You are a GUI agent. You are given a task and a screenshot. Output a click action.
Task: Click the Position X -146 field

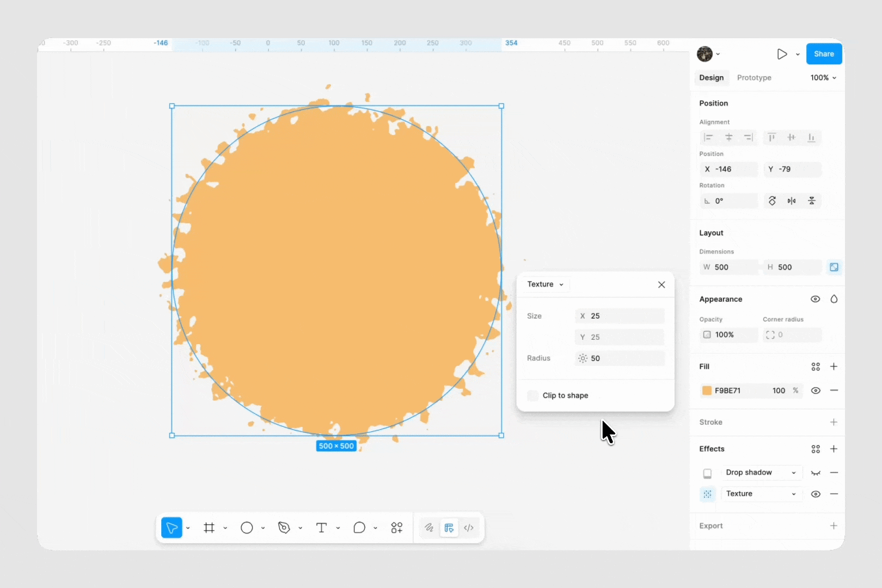click(x=728, y=169)
